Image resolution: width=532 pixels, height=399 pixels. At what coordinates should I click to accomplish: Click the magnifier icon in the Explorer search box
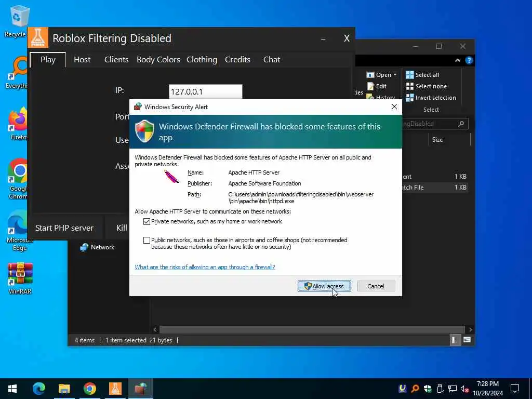(x=461, y=124)
